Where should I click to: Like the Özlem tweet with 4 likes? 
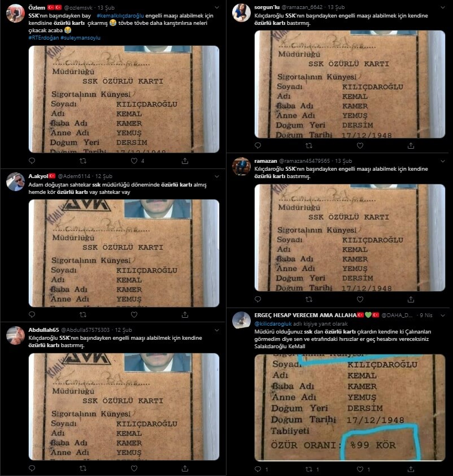click(134, 161)
